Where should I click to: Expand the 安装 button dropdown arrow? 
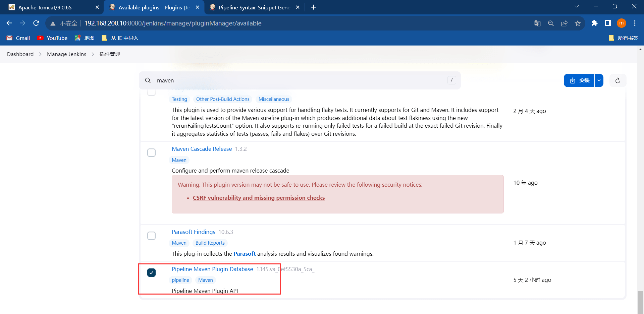point(599,80)
